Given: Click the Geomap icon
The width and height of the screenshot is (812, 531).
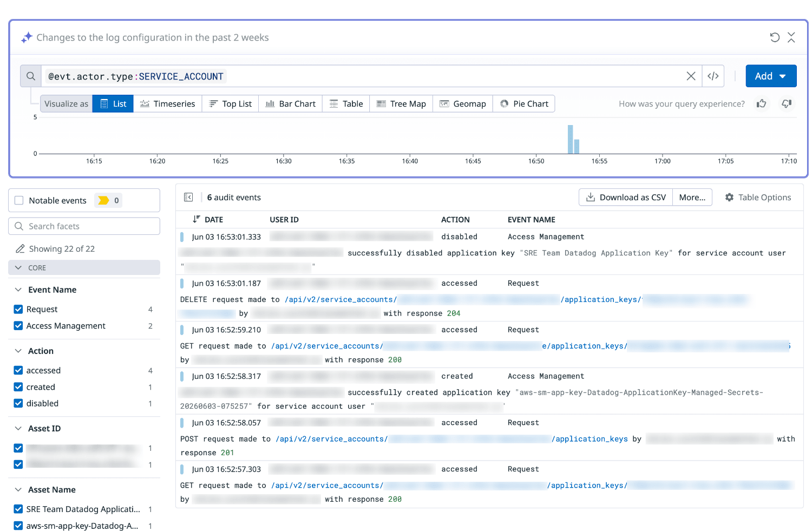Looking at the screenshot, I should (x=444, y=103).
